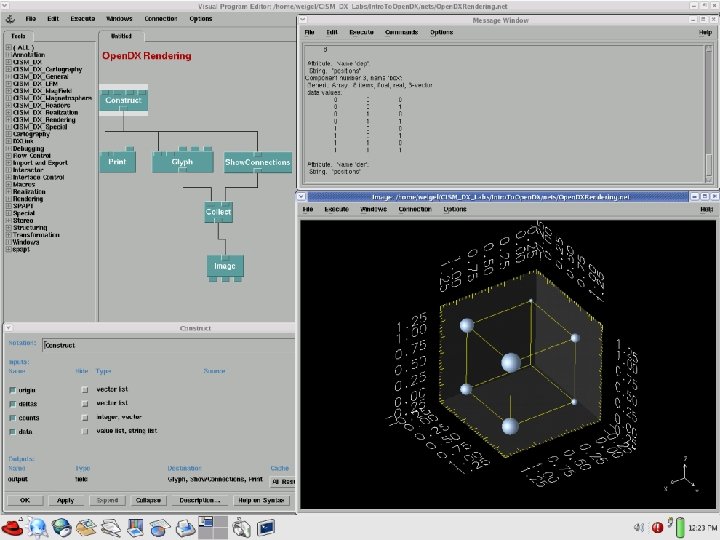Click the green battery indicator in the tray
Screen dimensions: 720x540
(680, 528)
